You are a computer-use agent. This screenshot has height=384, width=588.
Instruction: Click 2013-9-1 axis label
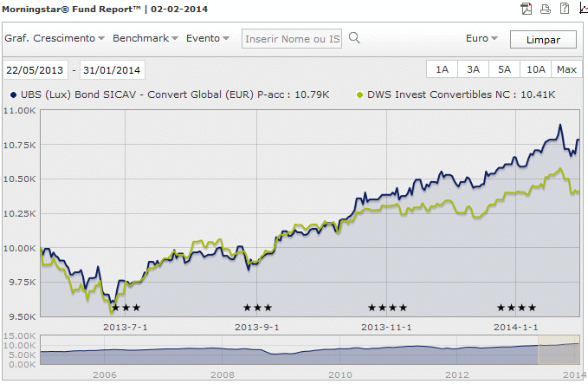[257, 328]
